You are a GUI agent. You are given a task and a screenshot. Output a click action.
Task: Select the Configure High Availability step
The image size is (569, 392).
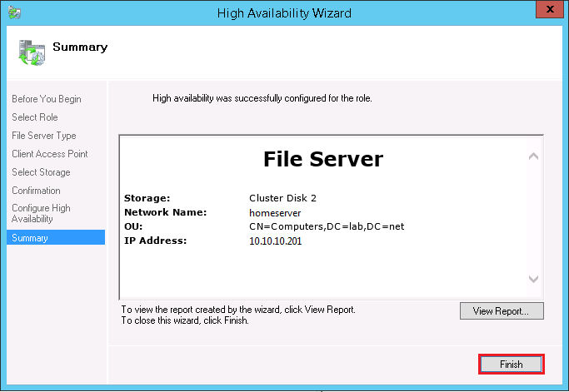click(41, 213)
